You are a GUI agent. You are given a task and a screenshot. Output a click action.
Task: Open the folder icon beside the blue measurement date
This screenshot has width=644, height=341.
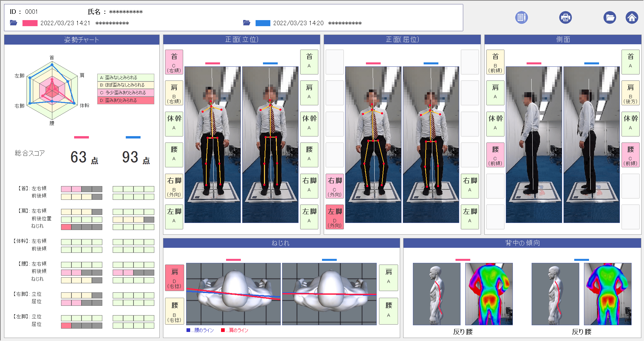247,23
